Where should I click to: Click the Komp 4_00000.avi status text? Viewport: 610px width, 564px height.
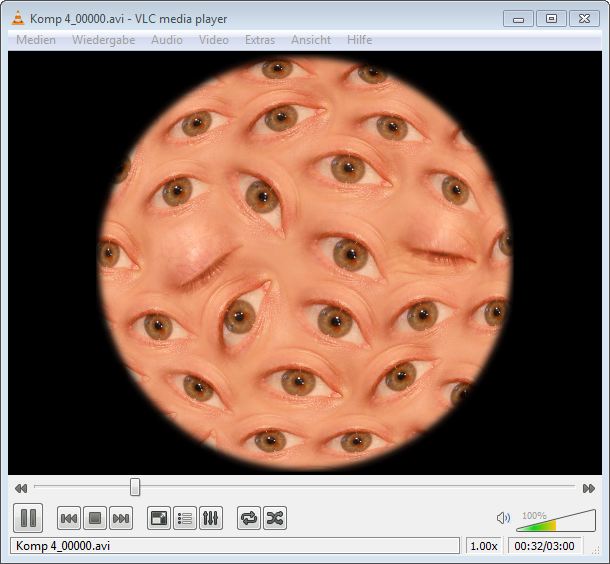tap(63, 546)
